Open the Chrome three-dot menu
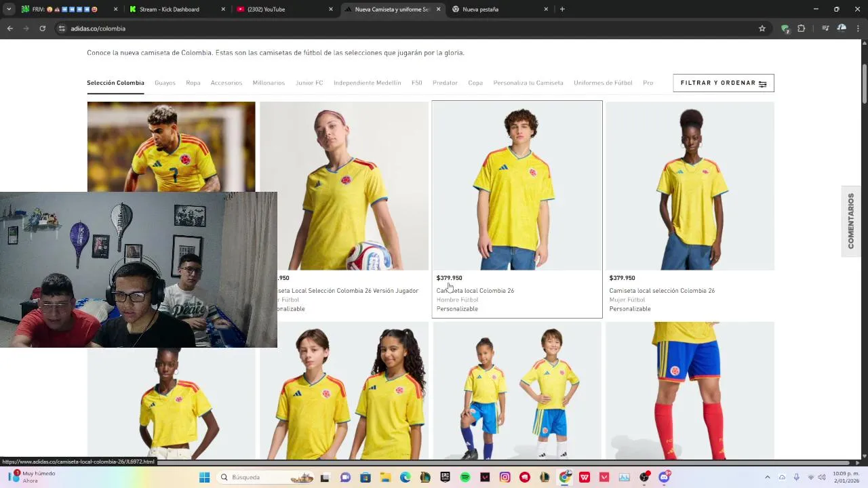 pos(859,28)
